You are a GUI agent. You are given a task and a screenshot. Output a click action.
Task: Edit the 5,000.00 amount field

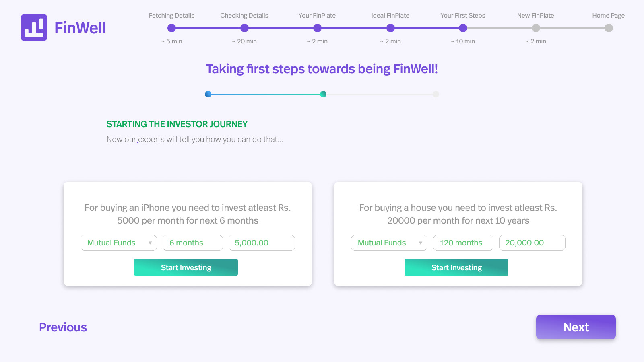point(262,243)
